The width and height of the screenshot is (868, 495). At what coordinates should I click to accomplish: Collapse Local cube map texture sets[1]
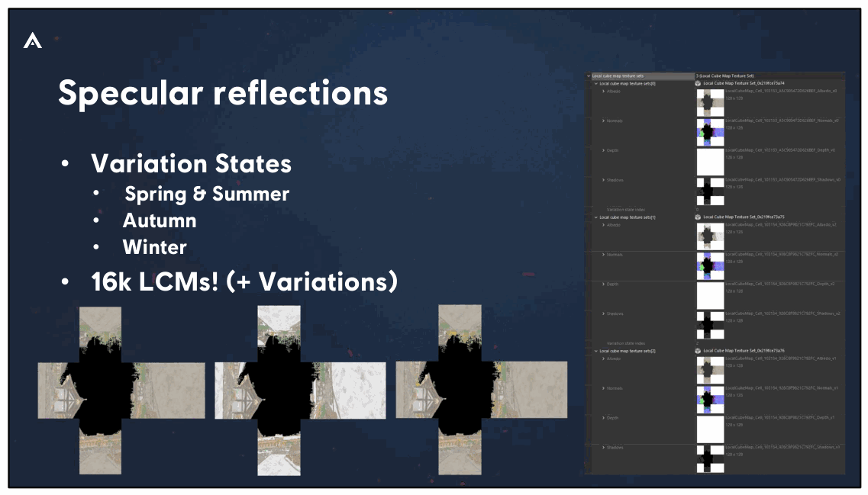coord(596,218)
